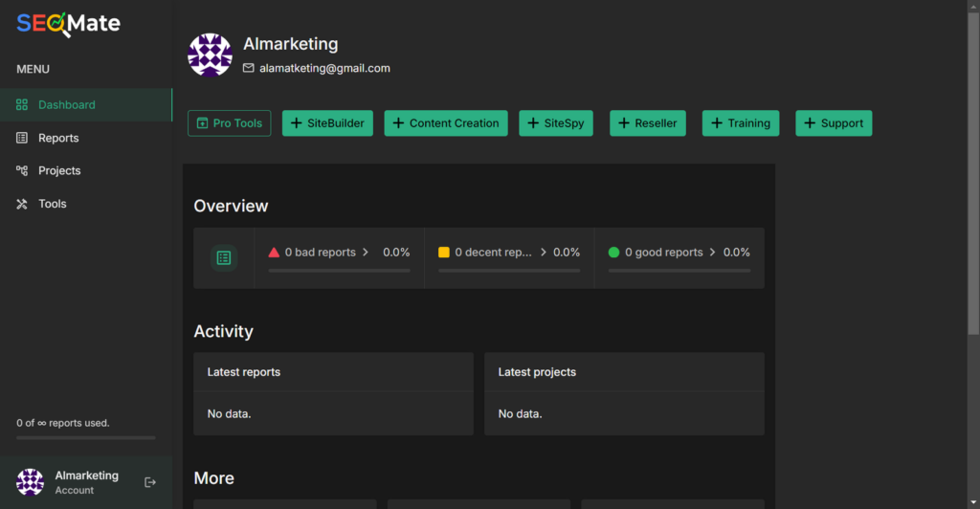Image resolution: width=980 pixels, height=509 pixels.
Task: Click the green reports icon in Overview
Action: [224, 258]
